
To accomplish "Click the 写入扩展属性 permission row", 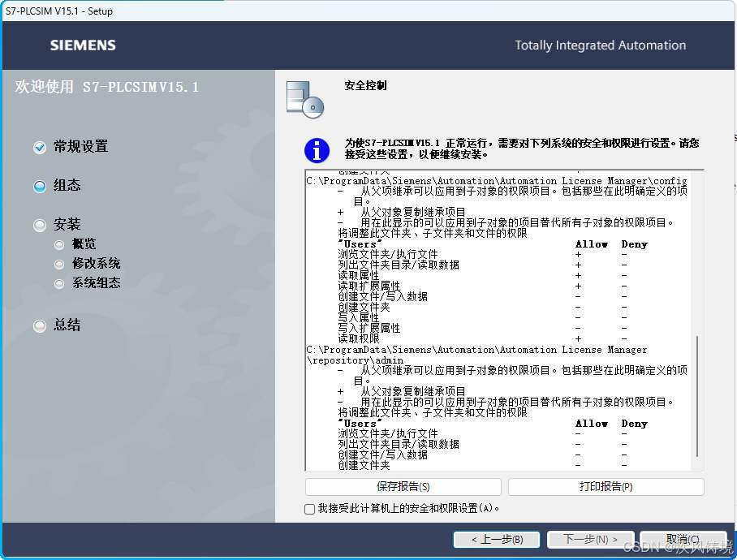I will click(x=482, y=329).
